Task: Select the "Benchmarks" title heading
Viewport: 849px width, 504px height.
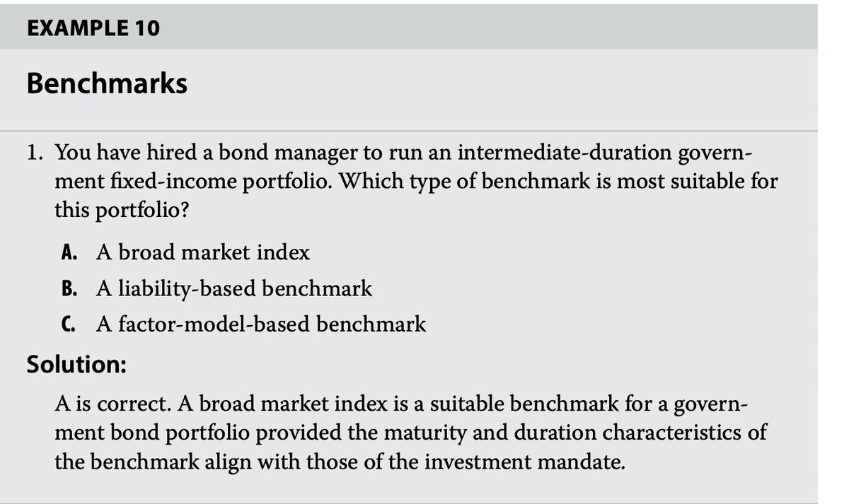Action: coord(107,84)
